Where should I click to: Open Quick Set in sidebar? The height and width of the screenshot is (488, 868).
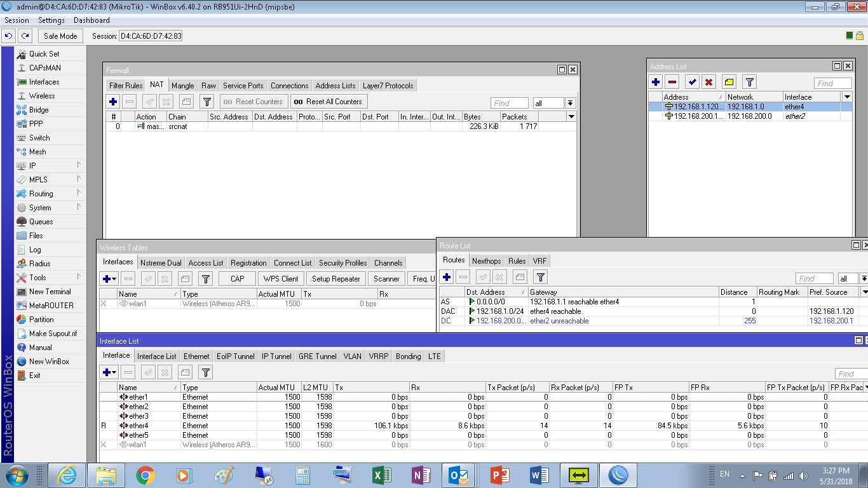tap(44, 54)
